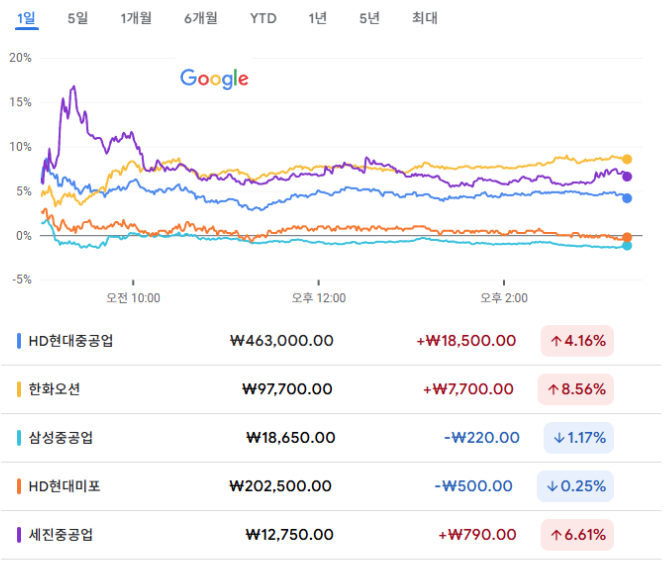This screenshot has height=568, width=669.
Task: Click the -5% y-axis label
Action: (x=21, y=280)
